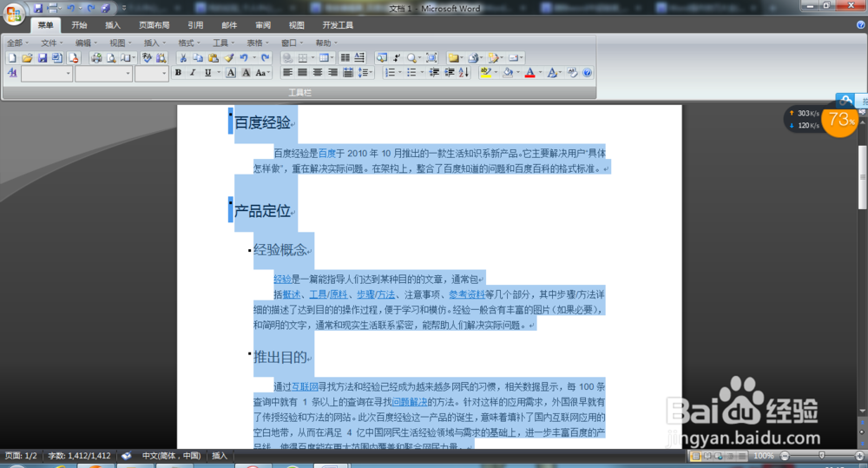Toggle Italic formatting
Screen dimensions: 868x468
click(x=193, y=73)
